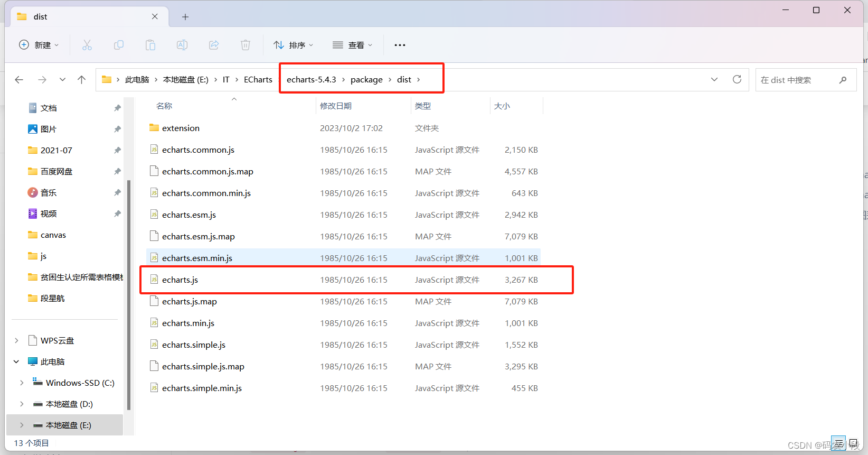Sort by 名称 column header
This screenshot has height=455, width=868.
coord(164,106)
